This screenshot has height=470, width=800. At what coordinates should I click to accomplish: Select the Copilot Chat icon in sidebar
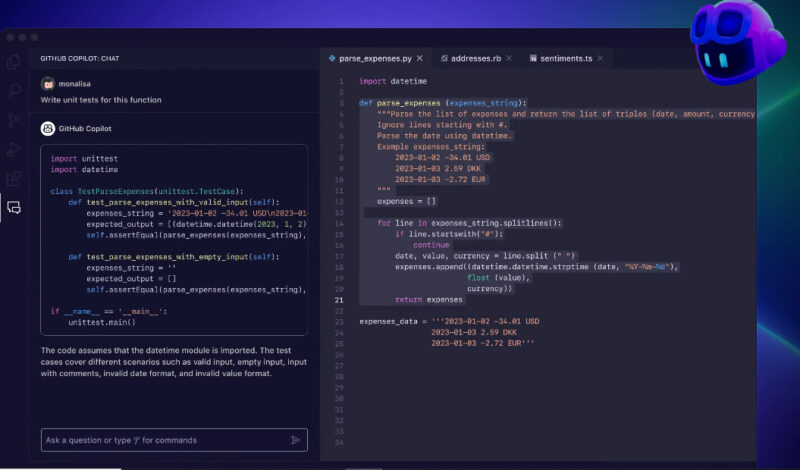pyautogui.click(x=14, y=207)
